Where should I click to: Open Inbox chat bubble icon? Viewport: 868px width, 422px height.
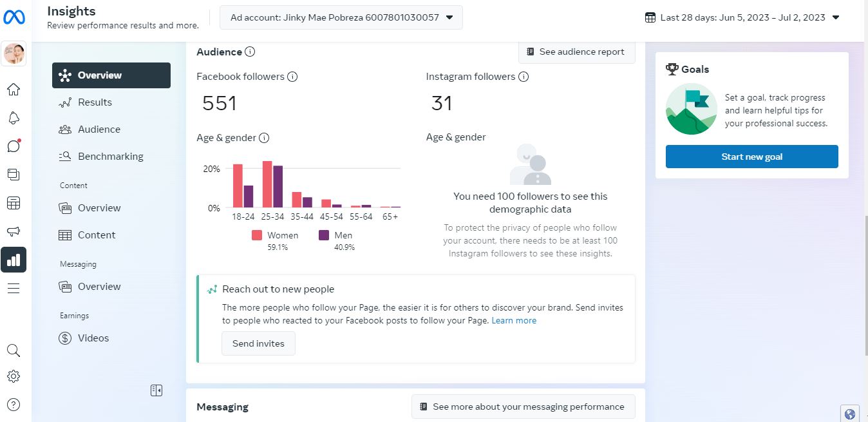tap(14, 146)
